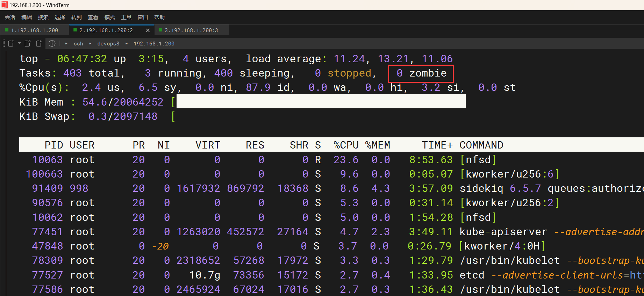Click the 87.9 idle CPU value
Image resolution: width=644 pixels, height=296 pixels.
pyautogui.click(x=258, y=88)
